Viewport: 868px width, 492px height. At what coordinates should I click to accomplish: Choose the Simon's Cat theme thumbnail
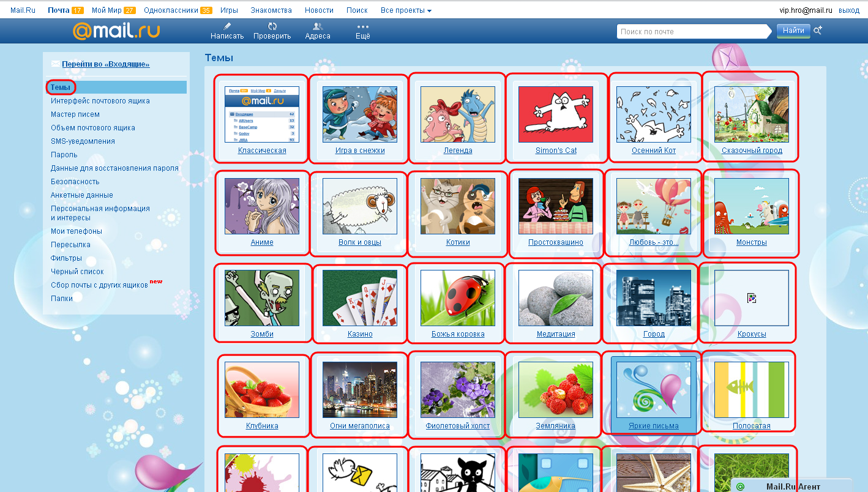click(556, 114)
